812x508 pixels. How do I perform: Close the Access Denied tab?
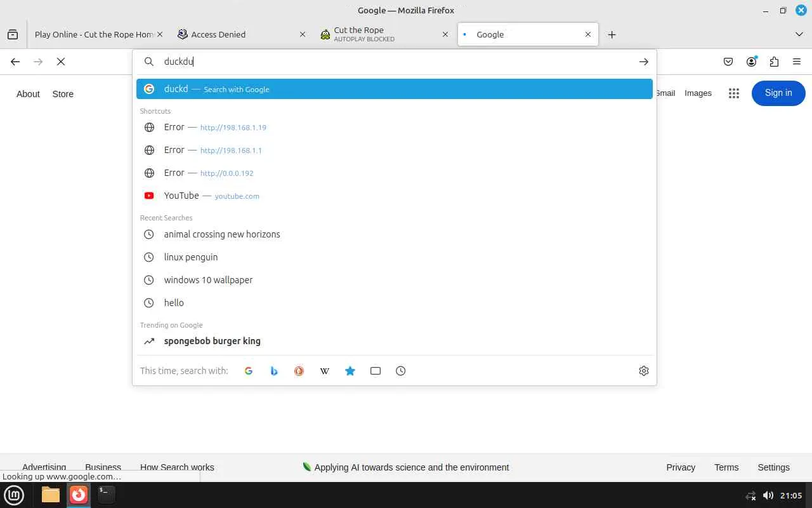click(303, 34)
